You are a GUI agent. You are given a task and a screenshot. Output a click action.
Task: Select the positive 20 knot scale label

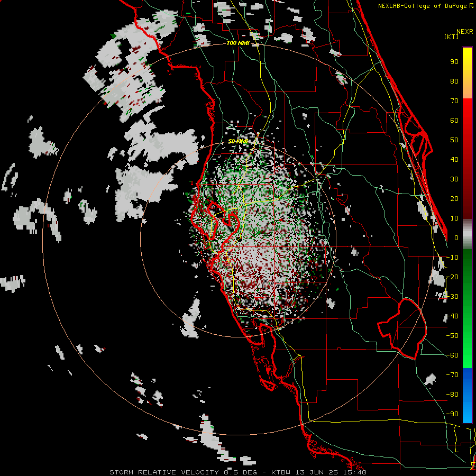point(454,199)
